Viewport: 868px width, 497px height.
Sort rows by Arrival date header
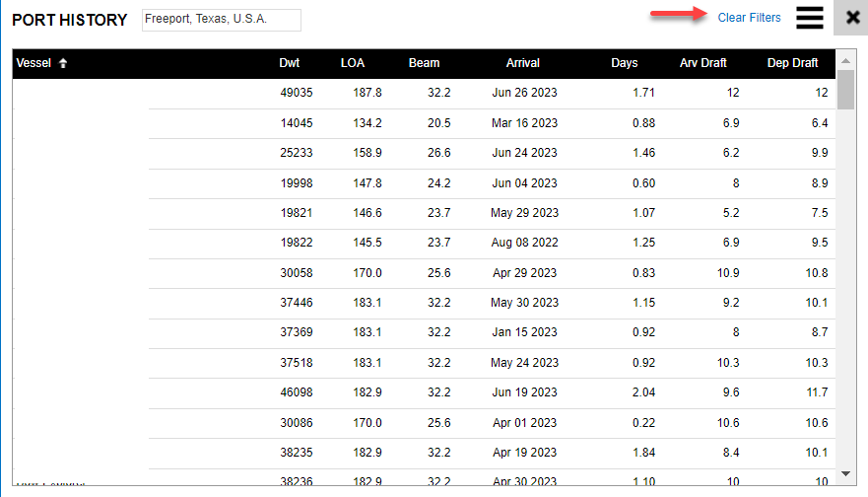[x=522, y=63]
